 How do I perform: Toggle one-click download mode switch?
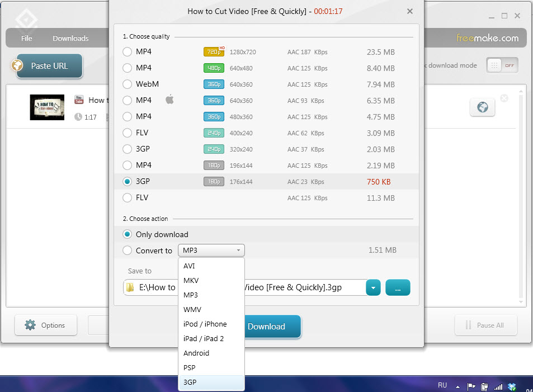[502, 65]
